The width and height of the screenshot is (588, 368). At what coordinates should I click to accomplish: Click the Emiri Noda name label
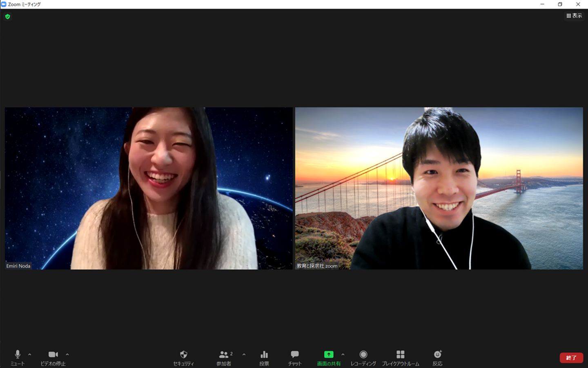pyautogui.click(x=18, y=266)
